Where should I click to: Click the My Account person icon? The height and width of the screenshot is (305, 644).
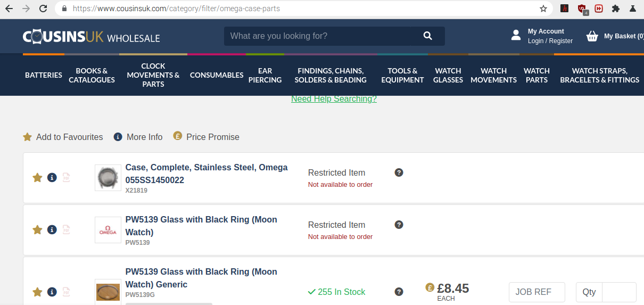516,36
